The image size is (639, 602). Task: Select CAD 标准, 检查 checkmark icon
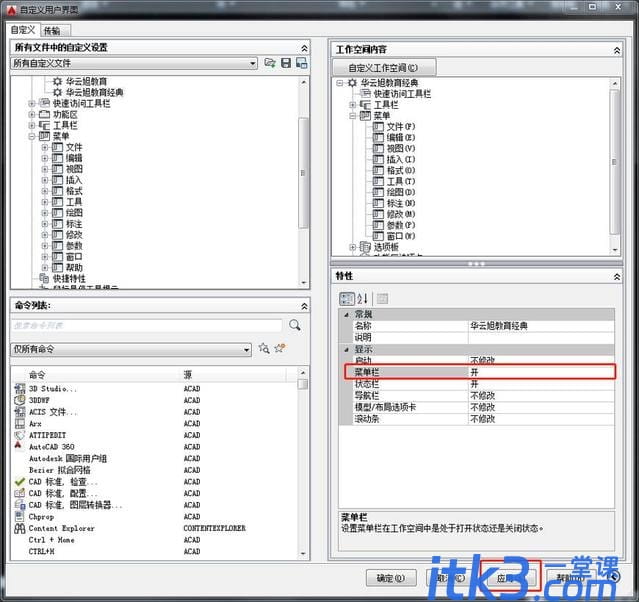(20, 482)
